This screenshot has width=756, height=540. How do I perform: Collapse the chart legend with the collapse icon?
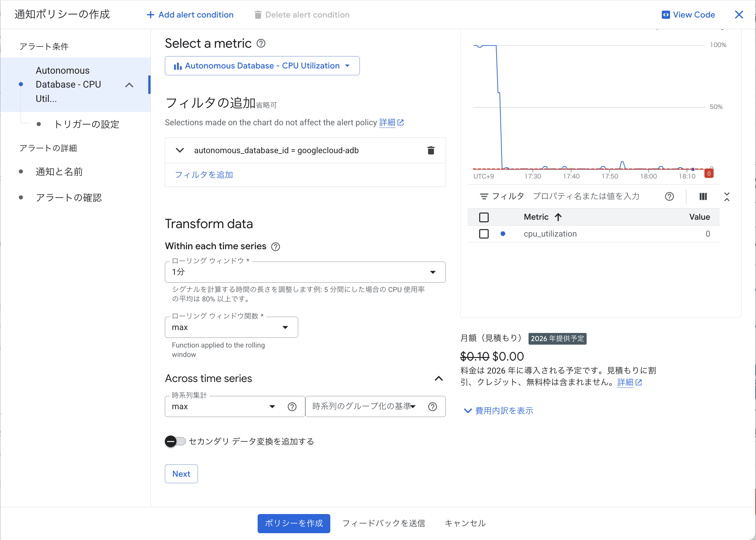[x=727, y=197]
